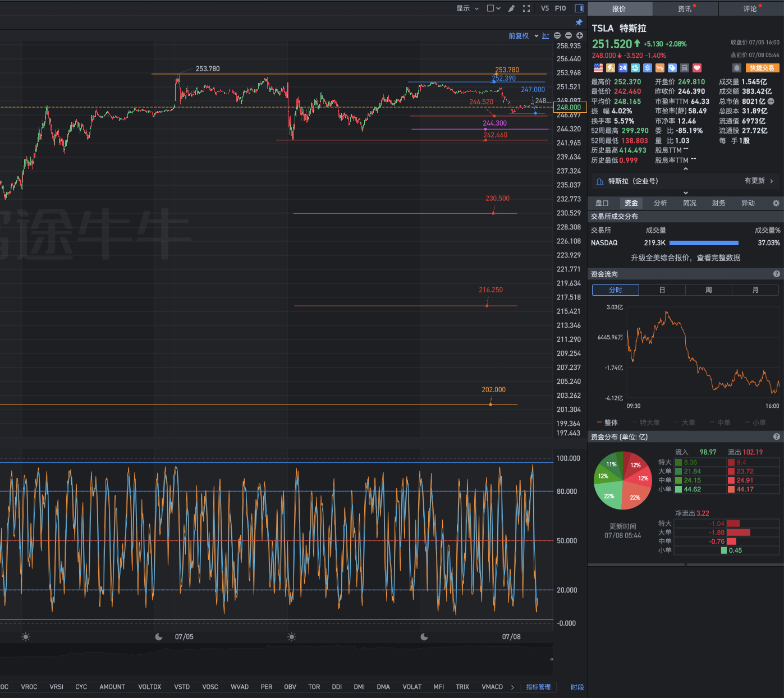Click the US flag market icon
Viewport: 784px width, 698px height.
(598, 68)
